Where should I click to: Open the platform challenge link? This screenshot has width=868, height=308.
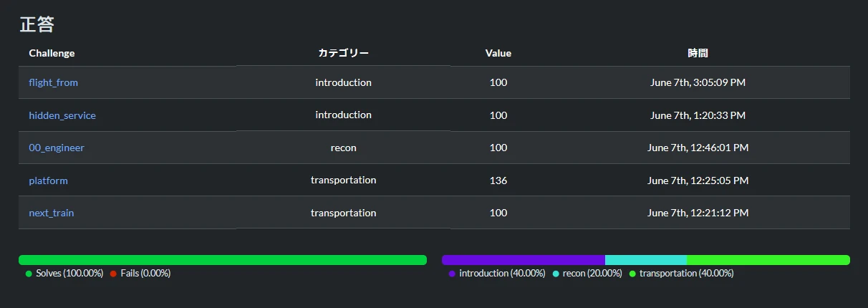tap(48, 181)
